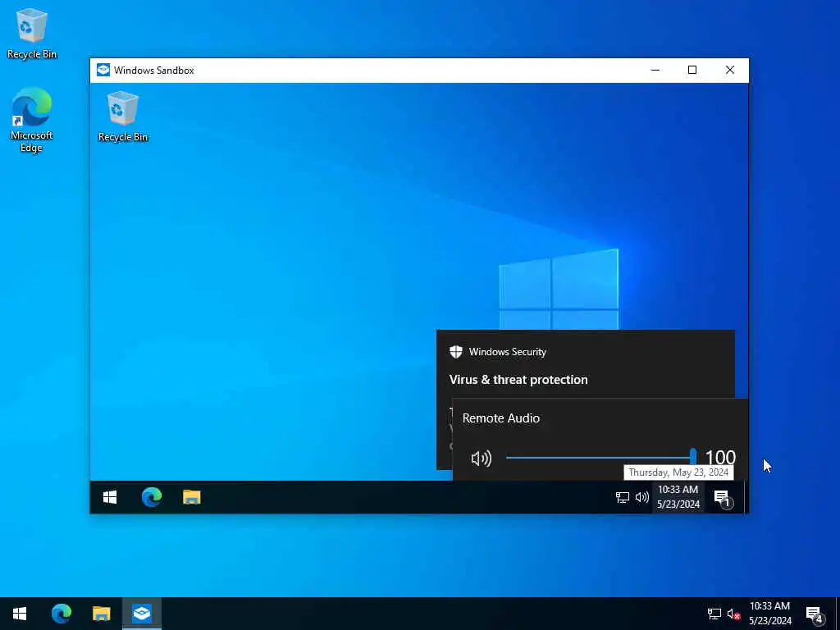Click Sandbox network tray icon
The width and height of the screenshot is (840, 630).
click(x=622, y=498)
